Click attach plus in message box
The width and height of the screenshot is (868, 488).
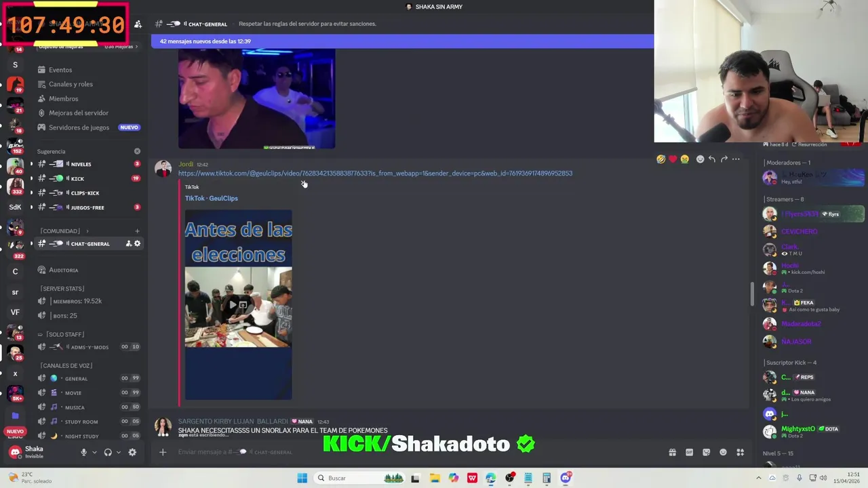click(x=163, y=452)
